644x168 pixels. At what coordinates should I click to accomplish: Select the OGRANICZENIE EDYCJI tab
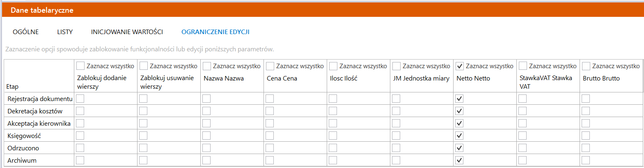pos(215,32)
